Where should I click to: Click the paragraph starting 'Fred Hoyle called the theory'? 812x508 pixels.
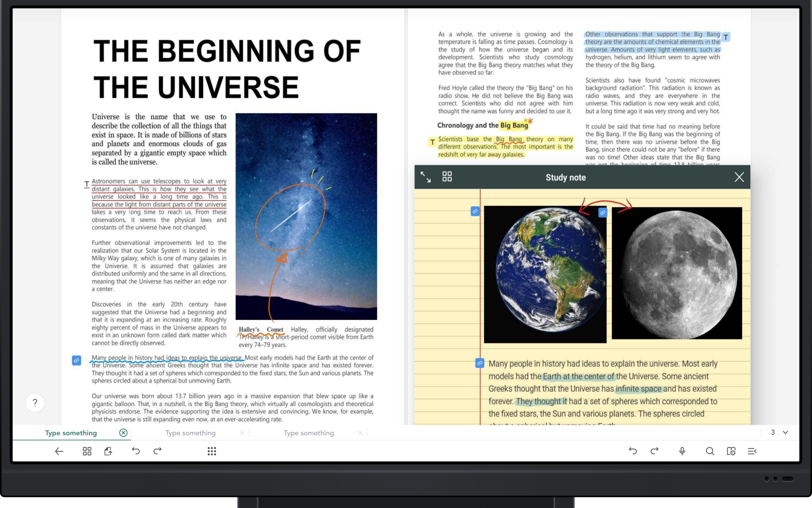(x=505, y=99)
